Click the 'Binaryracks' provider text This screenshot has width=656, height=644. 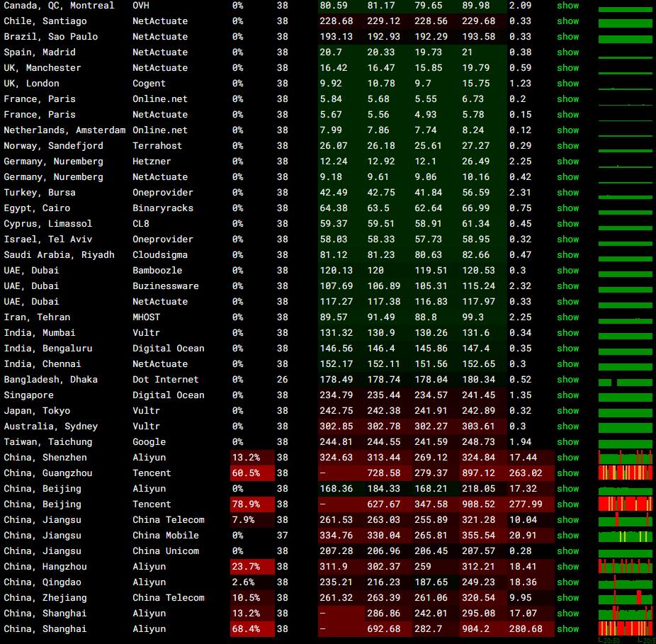(x=163, y=208)
